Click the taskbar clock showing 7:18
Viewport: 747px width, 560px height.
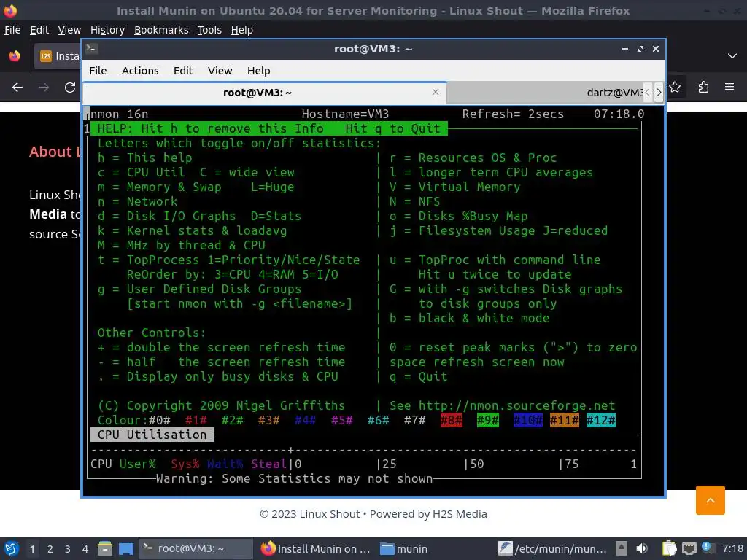[x=732, y=548]
